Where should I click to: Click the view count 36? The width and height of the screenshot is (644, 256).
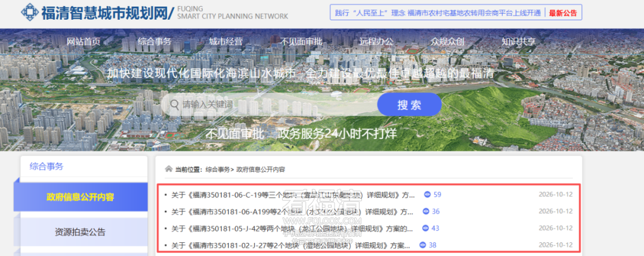click(436, 212)
